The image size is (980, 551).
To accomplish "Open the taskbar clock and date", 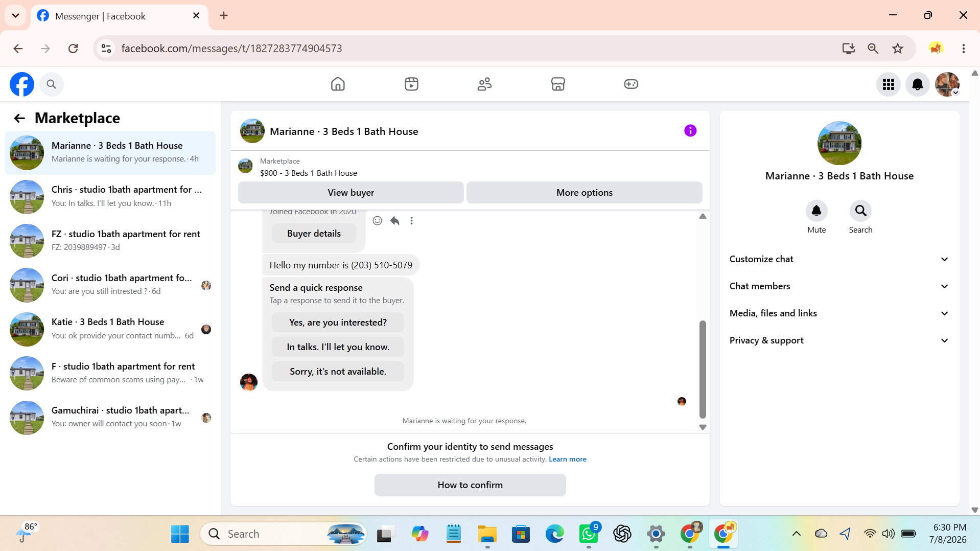I will click(x=948, y=534).
